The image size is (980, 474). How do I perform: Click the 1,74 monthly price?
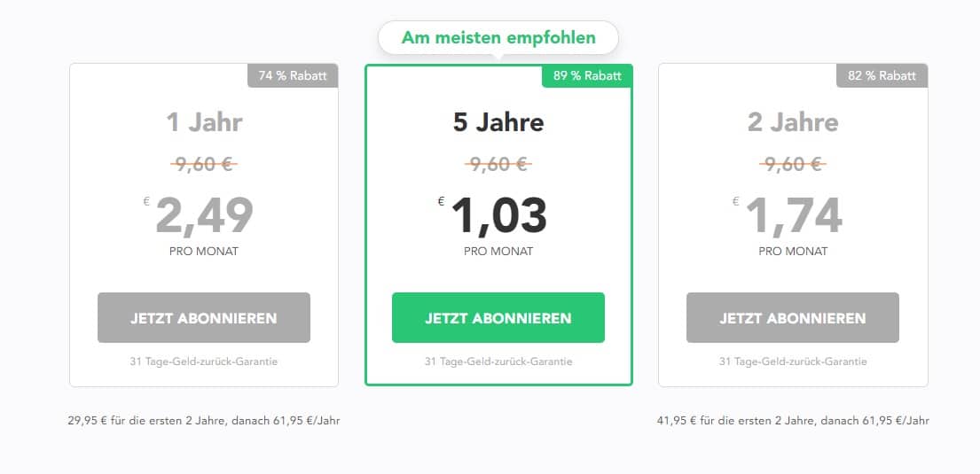[793, 215]
